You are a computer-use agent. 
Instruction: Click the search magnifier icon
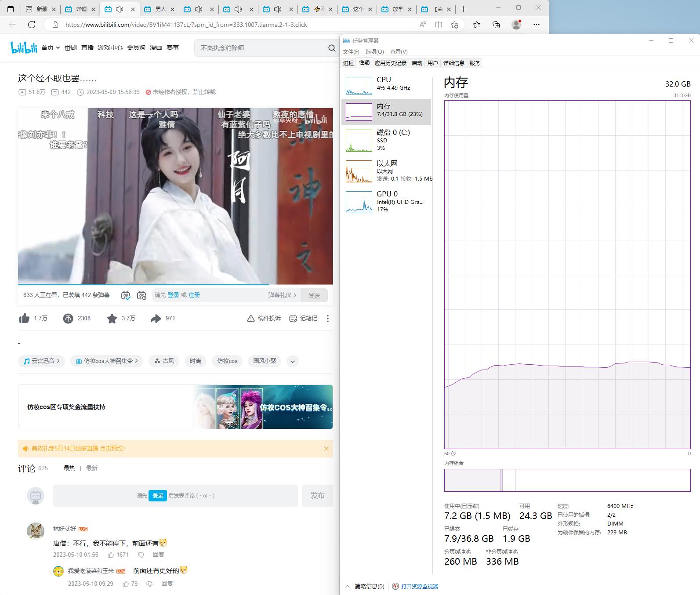point(332,48)
